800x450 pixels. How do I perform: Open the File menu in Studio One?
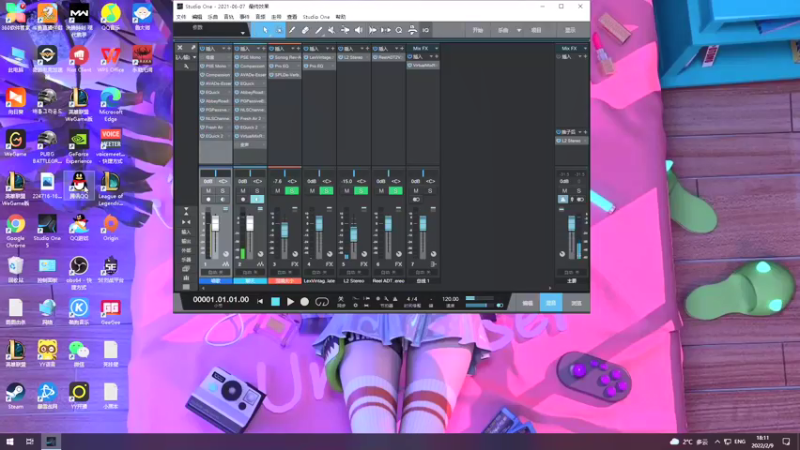coord(182,17)
